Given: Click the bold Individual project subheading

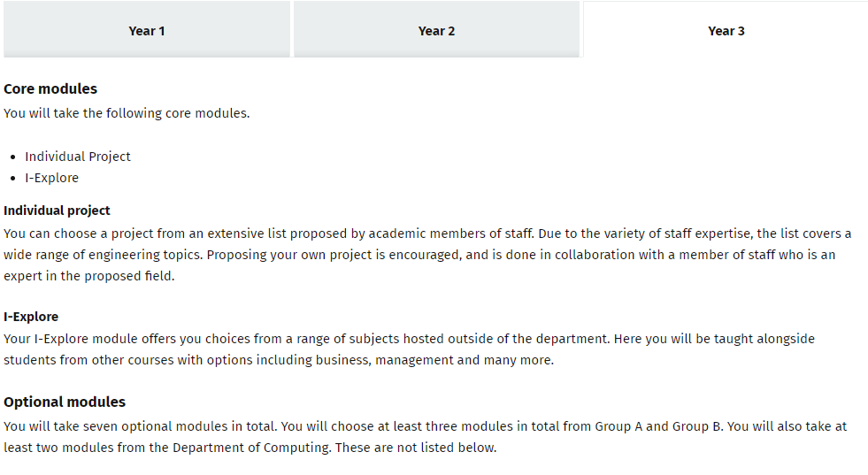Looking at the screenshot, I should [x=57, y=211].
